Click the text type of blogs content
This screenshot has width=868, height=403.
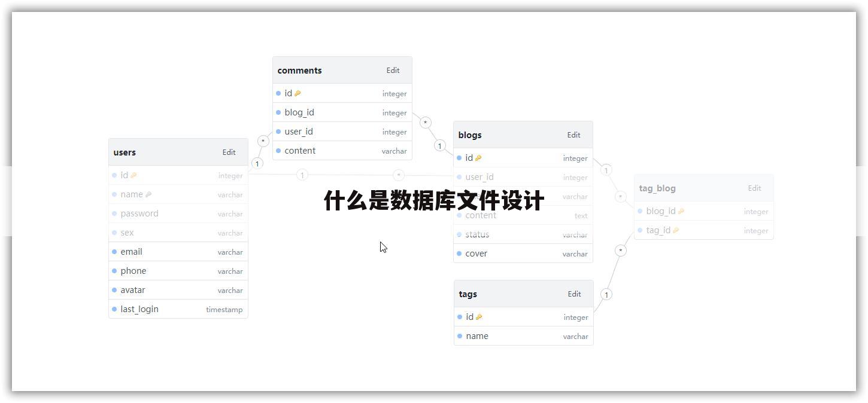coord(581,216)
